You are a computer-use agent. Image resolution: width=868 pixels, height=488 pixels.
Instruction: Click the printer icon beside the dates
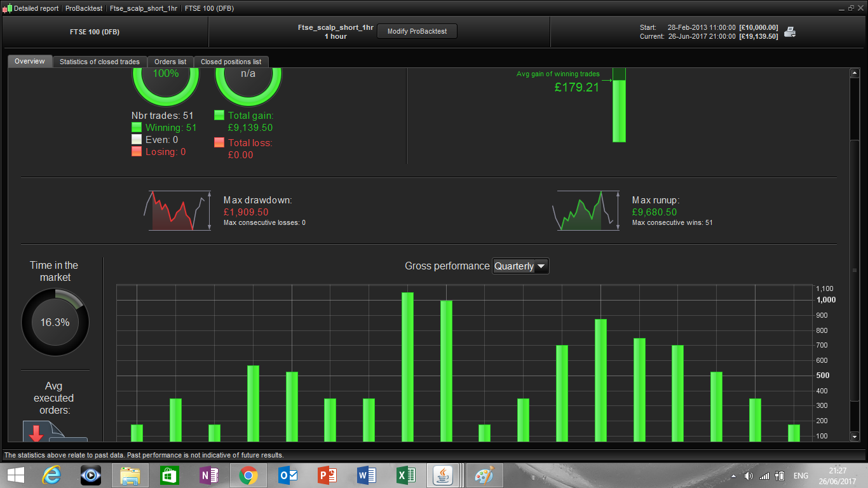click(790, 32)
